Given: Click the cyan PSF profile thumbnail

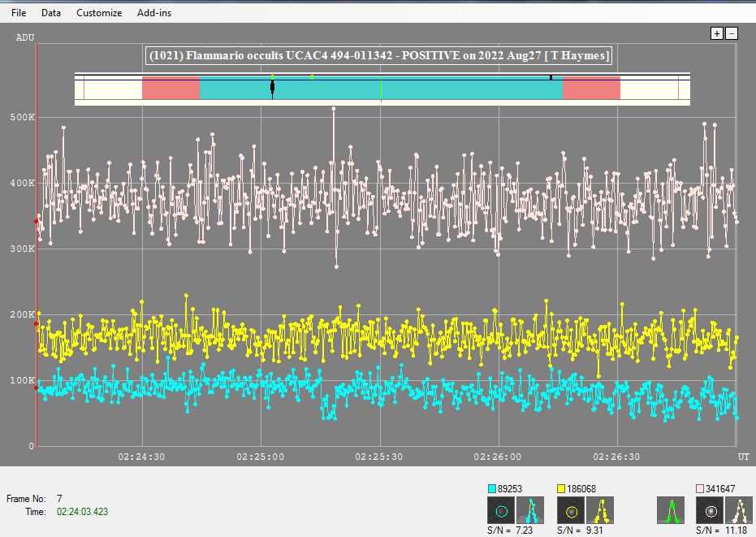Looking at the screenshot, I should tap(531, 510).
